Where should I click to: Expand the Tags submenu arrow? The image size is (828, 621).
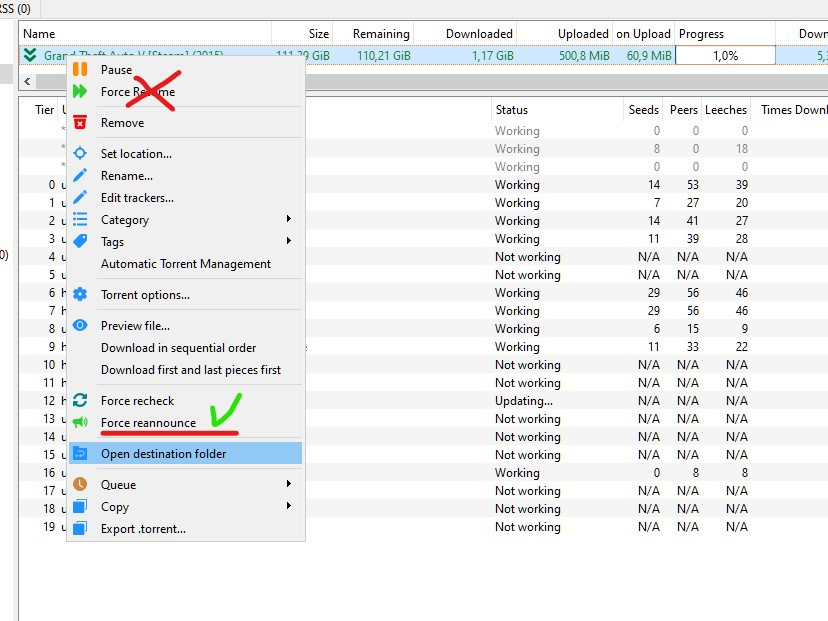(x=289, y=242)
